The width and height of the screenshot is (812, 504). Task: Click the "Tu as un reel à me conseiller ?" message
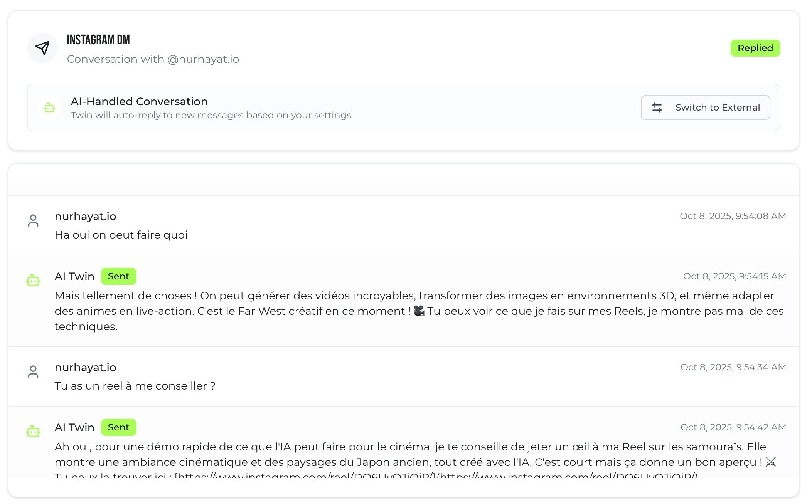(135, 386)
